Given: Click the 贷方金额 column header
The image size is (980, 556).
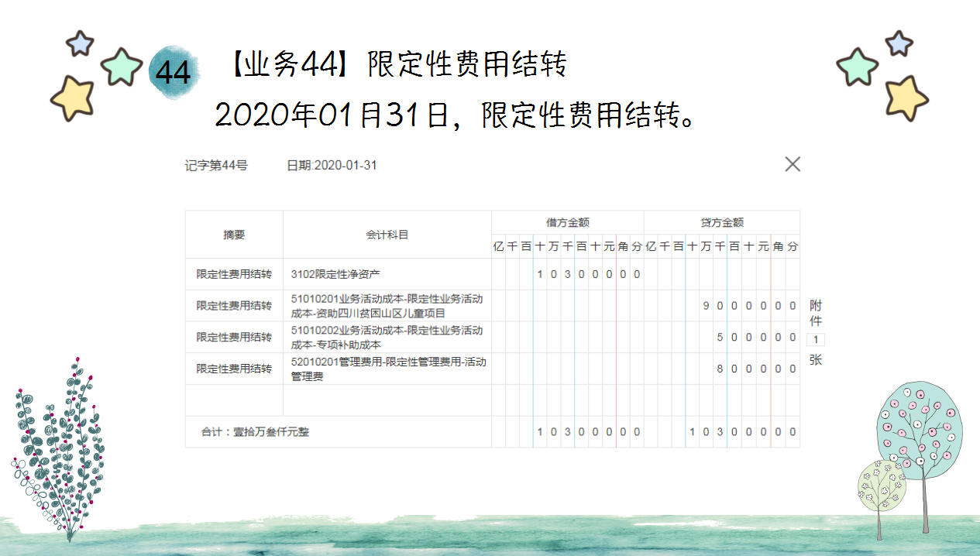Looking at the screenshot, I should click(722, 222).
